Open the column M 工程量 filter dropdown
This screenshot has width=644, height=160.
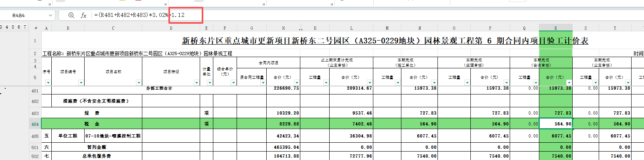tap(398, 82)
